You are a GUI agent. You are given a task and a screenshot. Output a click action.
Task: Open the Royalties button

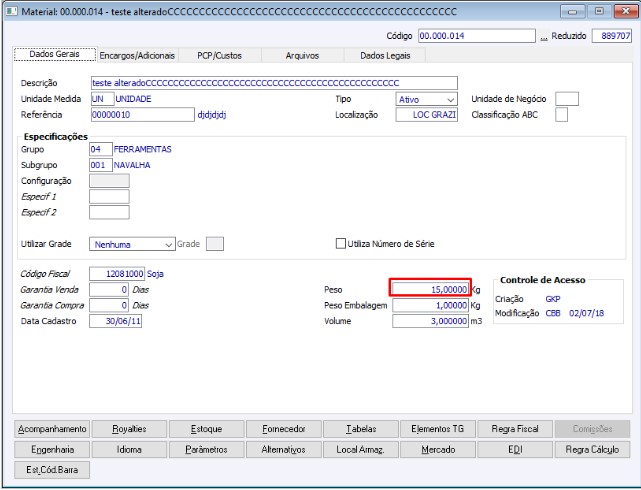pyautogui.click(x=129, y=429)
